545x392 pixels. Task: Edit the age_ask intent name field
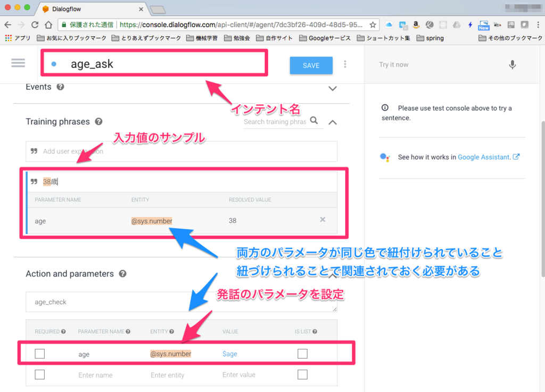[x=154, y=63]
